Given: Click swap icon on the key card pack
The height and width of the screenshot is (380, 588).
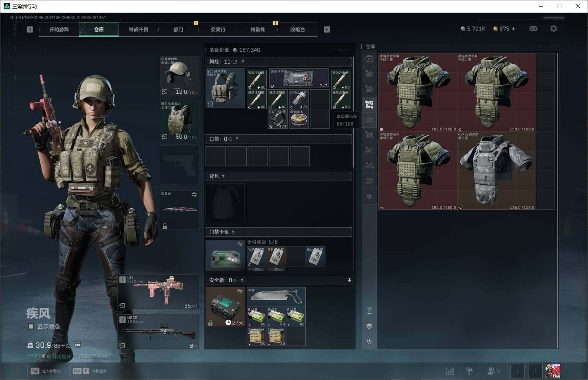Looking at the screenshot, I should (x=240, y=244).
